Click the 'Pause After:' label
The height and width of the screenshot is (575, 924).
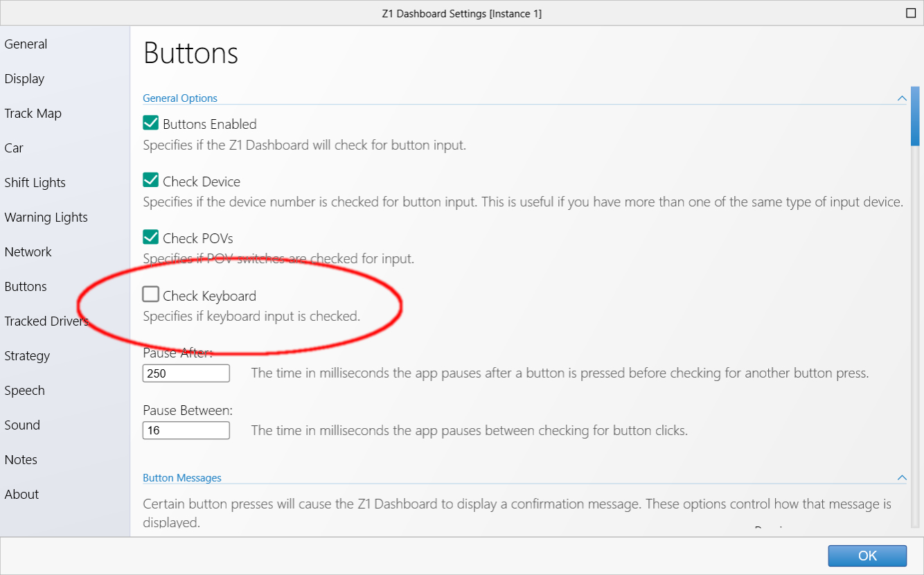pyautogui.click(x=178, y=353)
